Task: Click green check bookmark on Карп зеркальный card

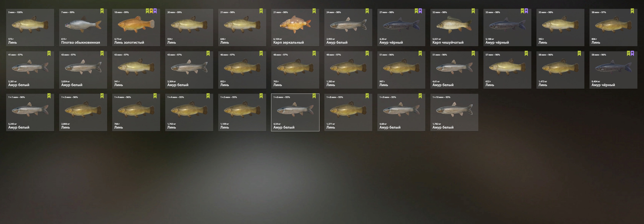Action: [314, 11]
